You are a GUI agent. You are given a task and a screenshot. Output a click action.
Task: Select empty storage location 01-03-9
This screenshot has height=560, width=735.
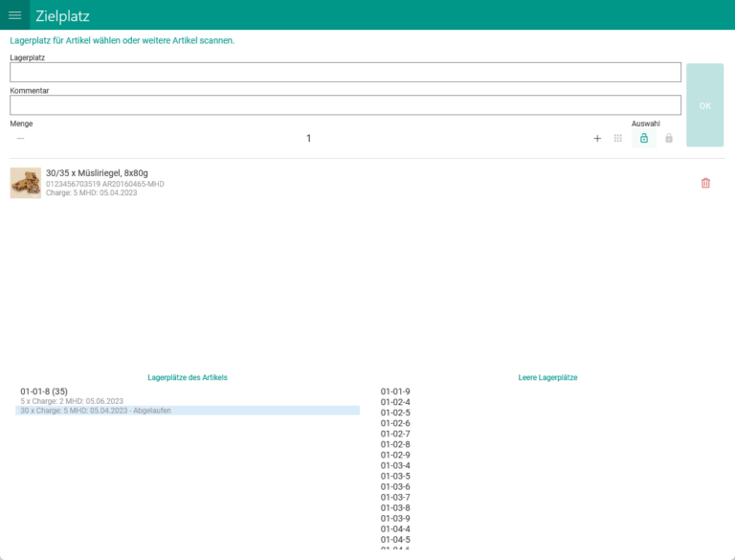pos(395,518)
